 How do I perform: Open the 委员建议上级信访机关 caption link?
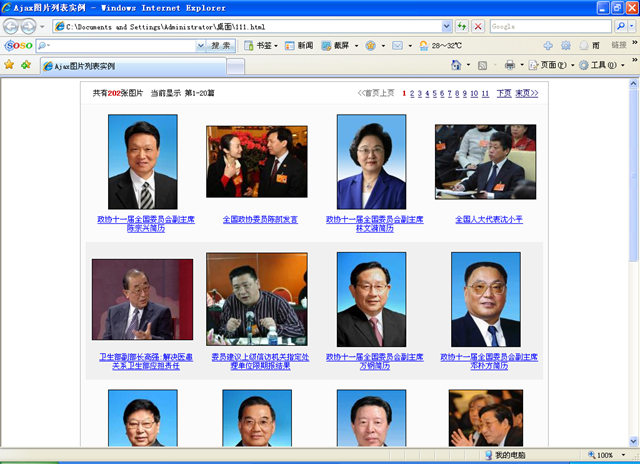[260, 361]
